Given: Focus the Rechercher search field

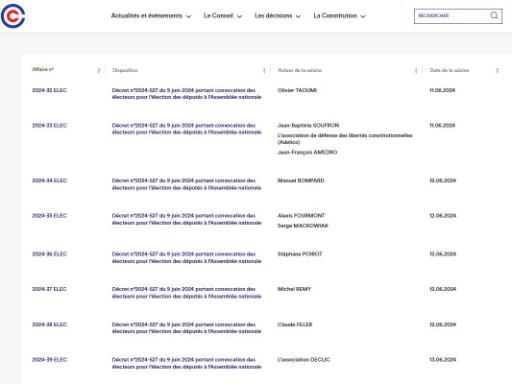Looking at the screenshot, I should [x=452, y=16].
